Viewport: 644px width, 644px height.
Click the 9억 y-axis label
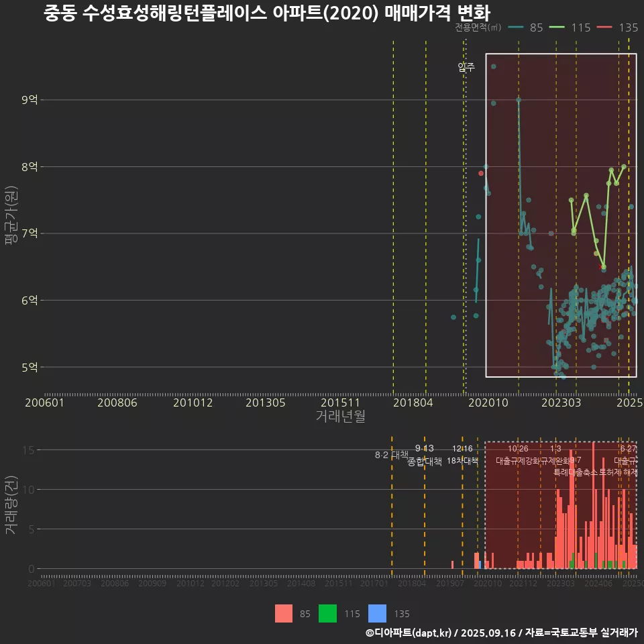click(x=30, y=100)
